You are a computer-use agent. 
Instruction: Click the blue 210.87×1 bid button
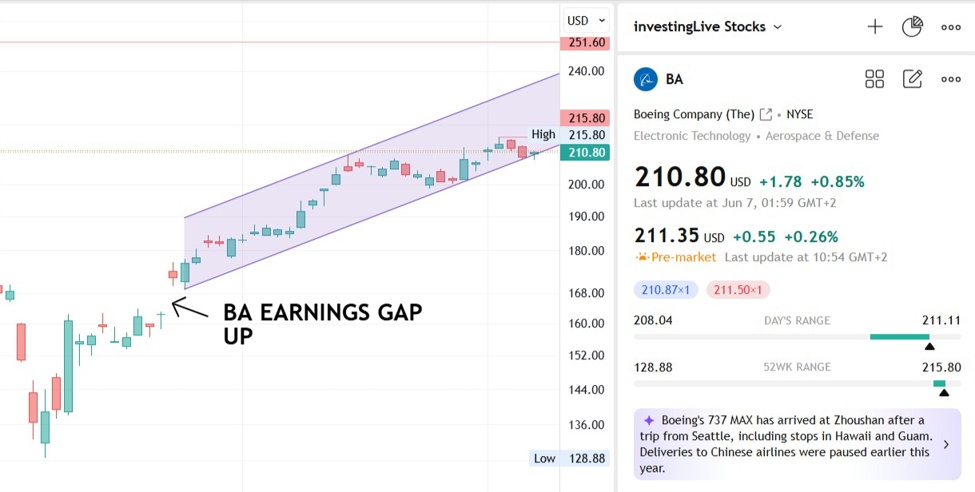(x=666, y=290)
